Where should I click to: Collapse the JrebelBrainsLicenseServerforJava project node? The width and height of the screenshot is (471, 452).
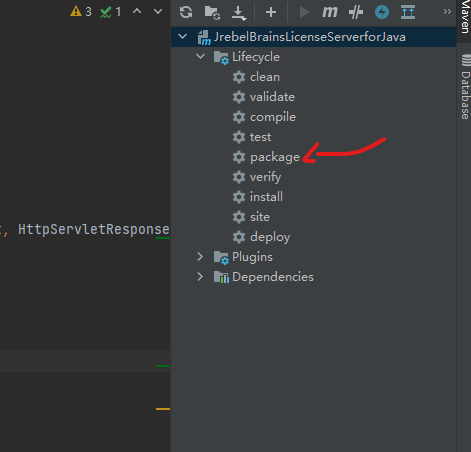click(183, 36)
